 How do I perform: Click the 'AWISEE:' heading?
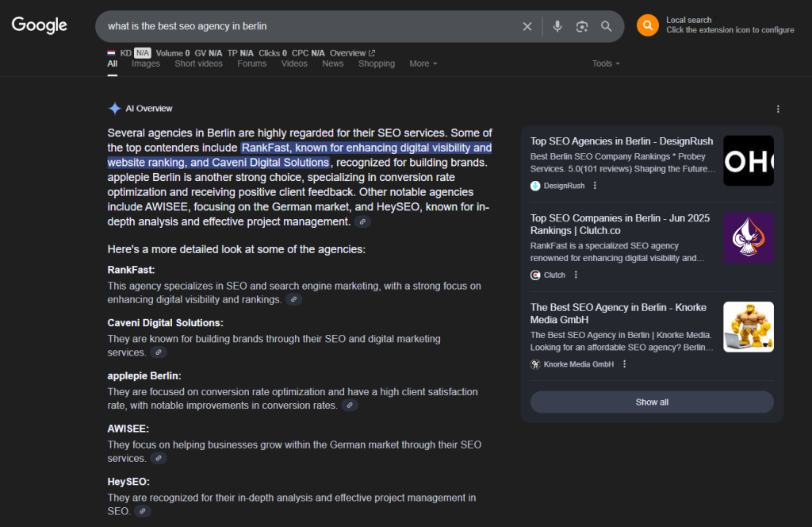[128, 429]
